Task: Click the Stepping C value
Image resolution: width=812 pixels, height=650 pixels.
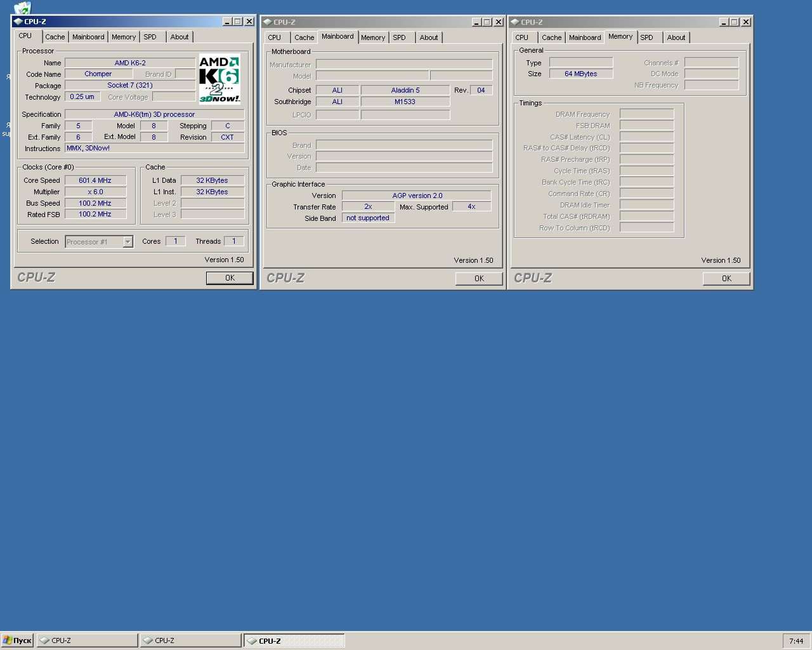Action: point(228,126)
